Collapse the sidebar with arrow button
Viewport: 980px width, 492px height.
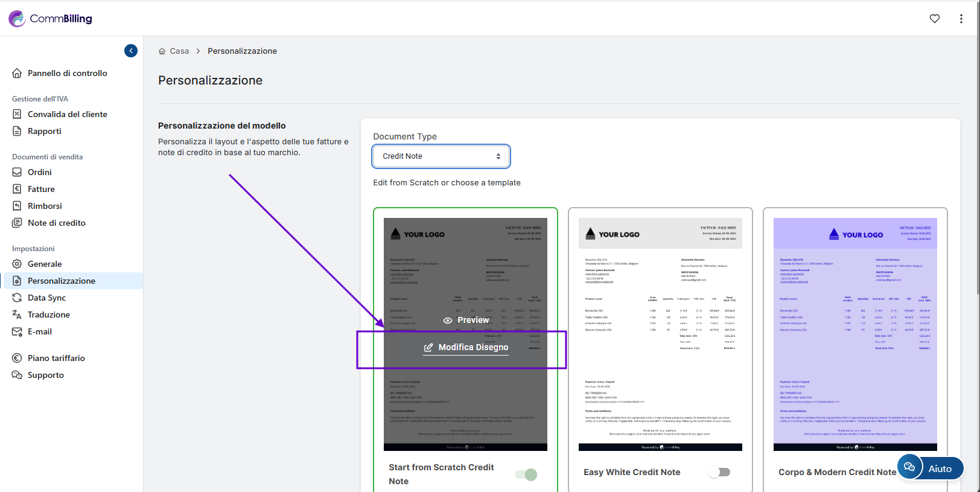point(131,51)
